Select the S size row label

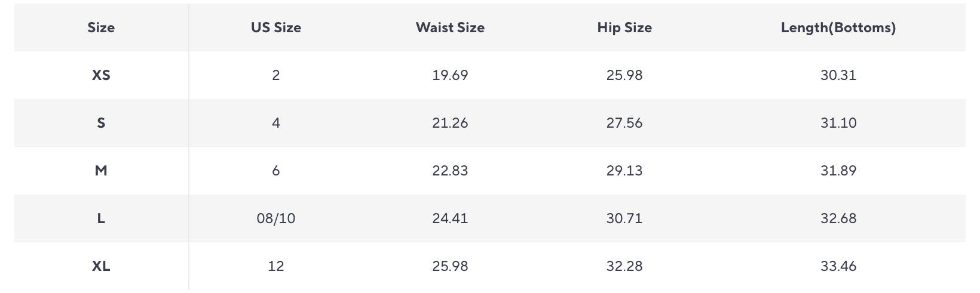[101, 123]
